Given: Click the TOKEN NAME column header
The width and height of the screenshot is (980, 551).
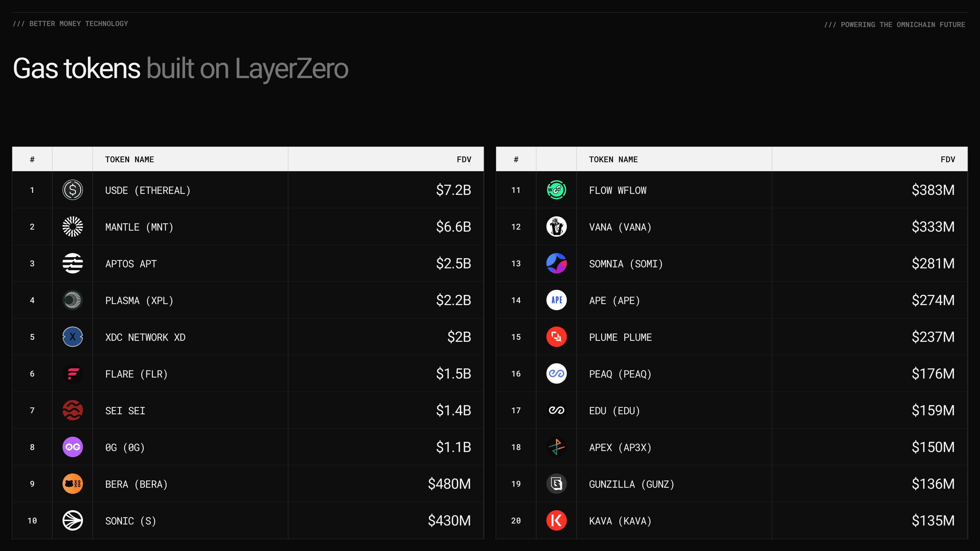Looking at the screenshot, I should tap(129, 159).
